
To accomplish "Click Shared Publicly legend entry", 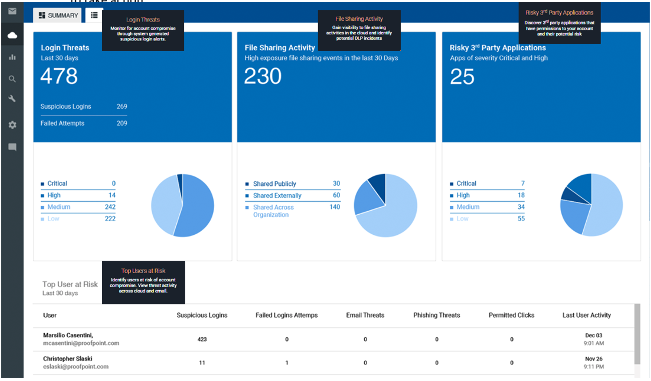I will click(293, 183).
